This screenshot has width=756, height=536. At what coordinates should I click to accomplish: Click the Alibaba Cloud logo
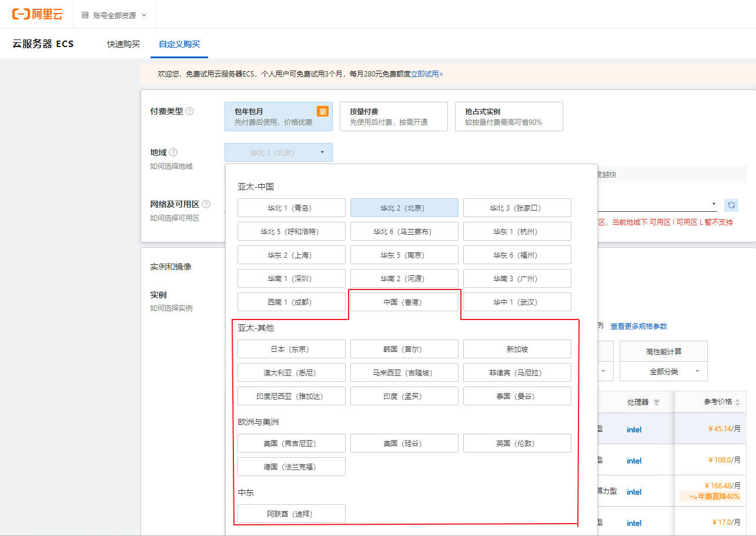pyautogui.click(x=36, y=15)
